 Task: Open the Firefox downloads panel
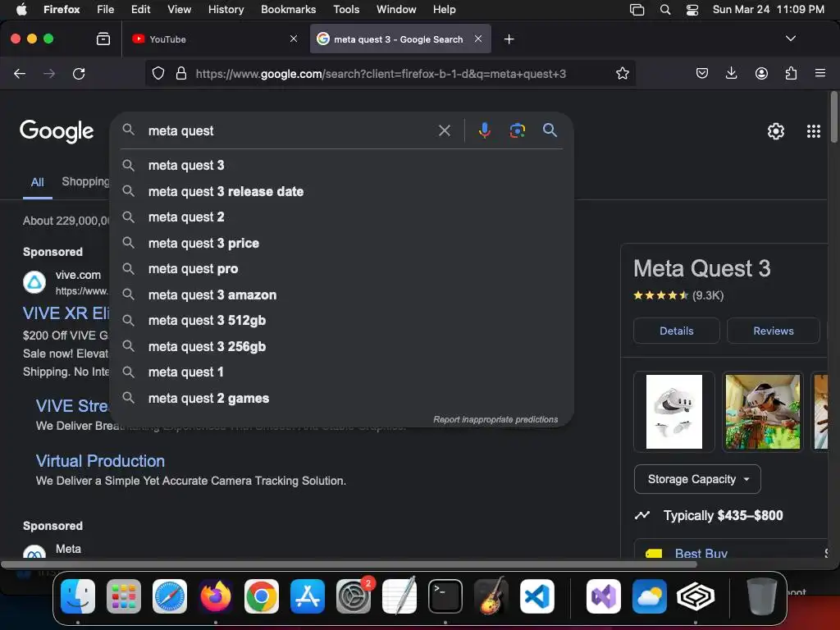[x=731, y=73]
